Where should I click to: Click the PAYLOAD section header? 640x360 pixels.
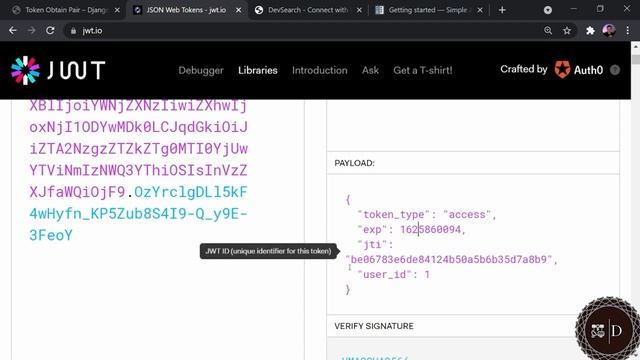pyautogui.click(x=354, y=163)
